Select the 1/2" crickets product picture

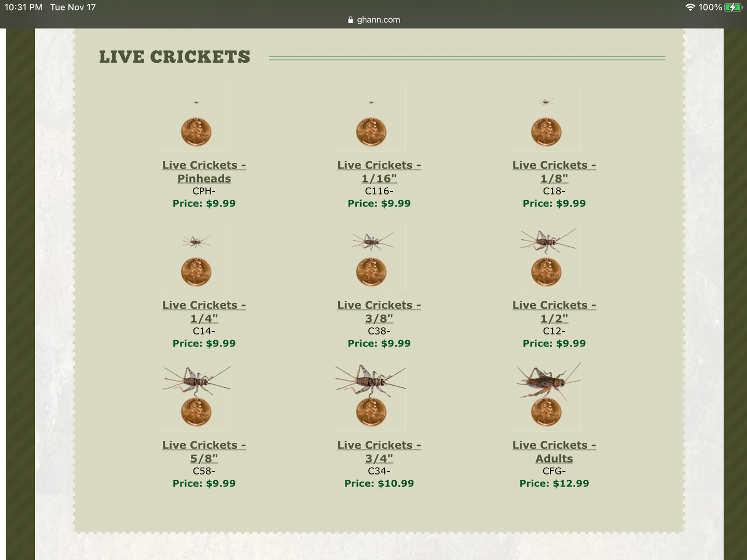click(546, 257)
